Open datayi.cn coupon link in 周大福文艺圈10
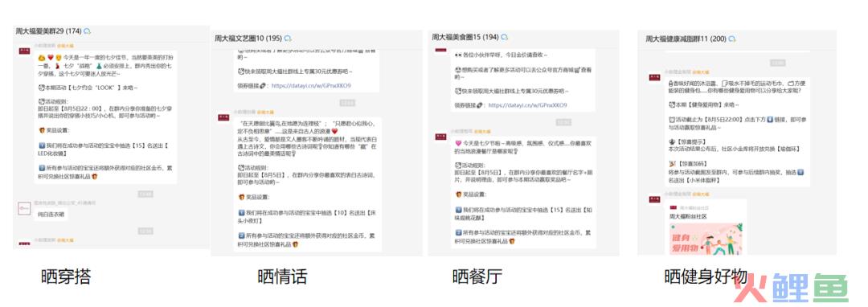The image size is (868, 307). [x=312, y=86]
